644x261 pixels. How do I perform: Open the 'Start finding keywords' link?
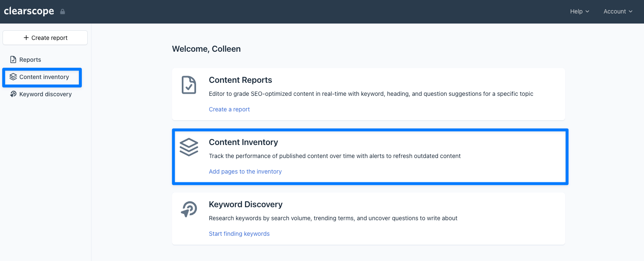[x=239, y=234]
